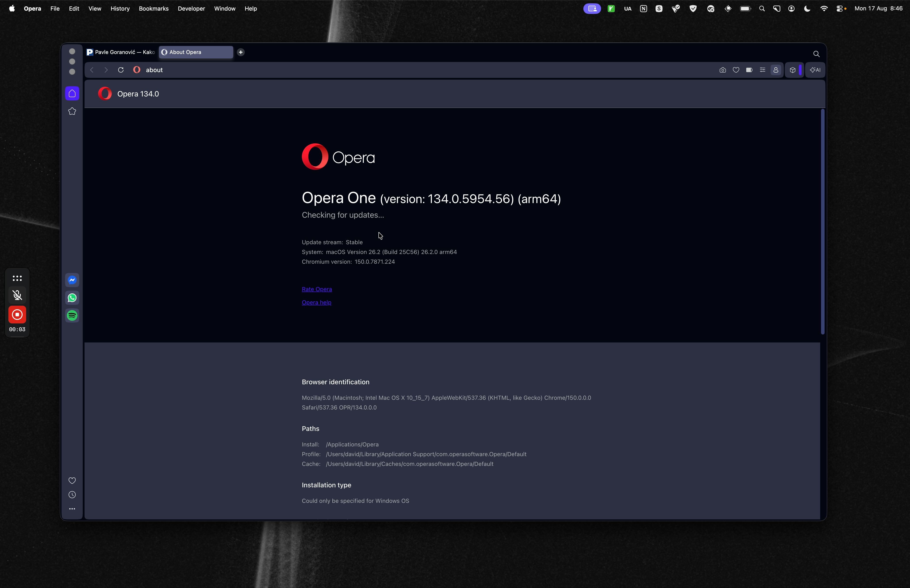Open the battery status menu in menu bar
This screenshot has height=588, width=910.
[x=745, y=8]
